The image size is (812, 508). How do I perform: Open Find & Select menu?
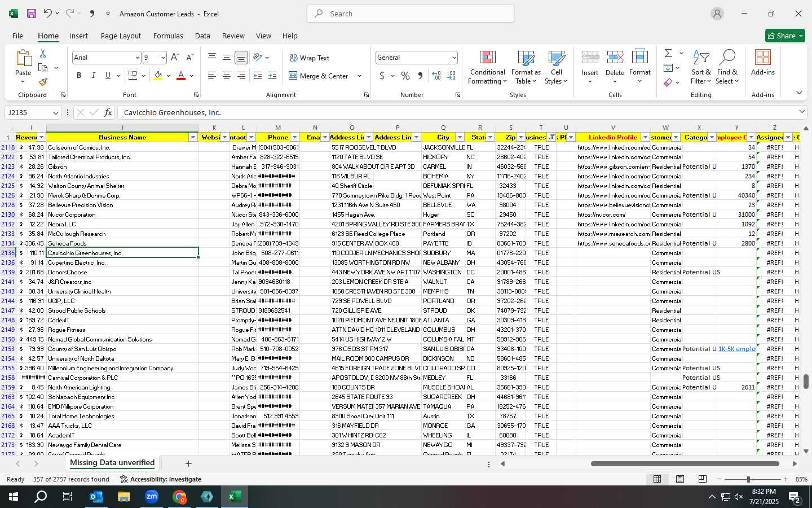(x=727, y=68)
